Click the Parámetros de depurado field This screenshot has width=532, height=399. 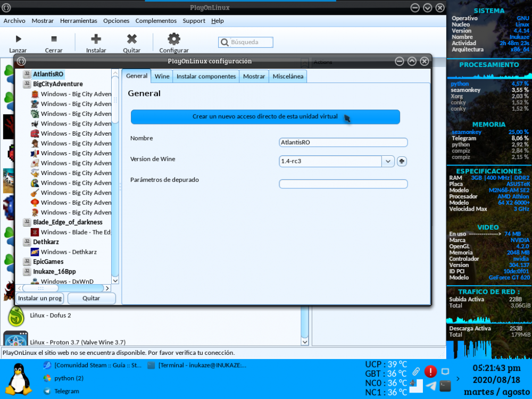coord(343,184)
